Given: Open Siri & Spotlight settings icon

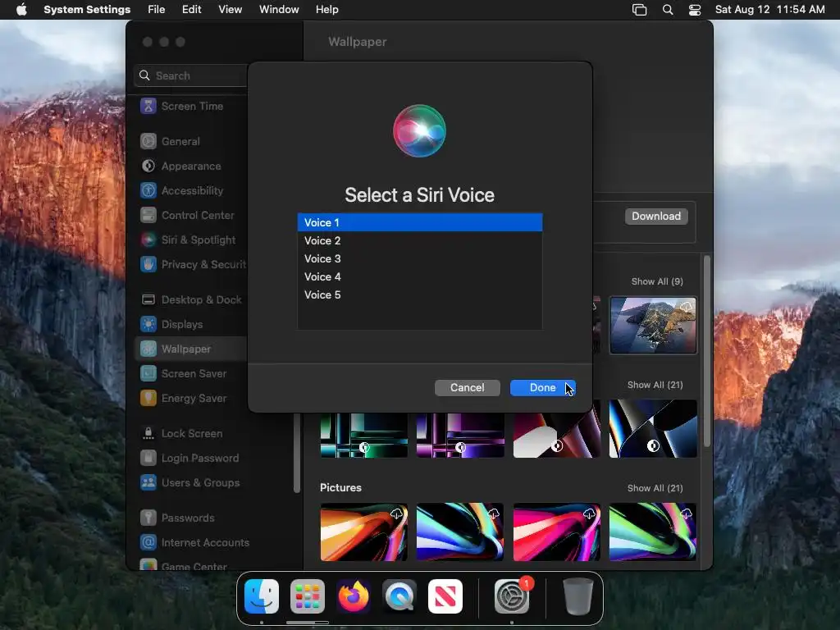Looking at the screenshot, I should pos(148,240).
